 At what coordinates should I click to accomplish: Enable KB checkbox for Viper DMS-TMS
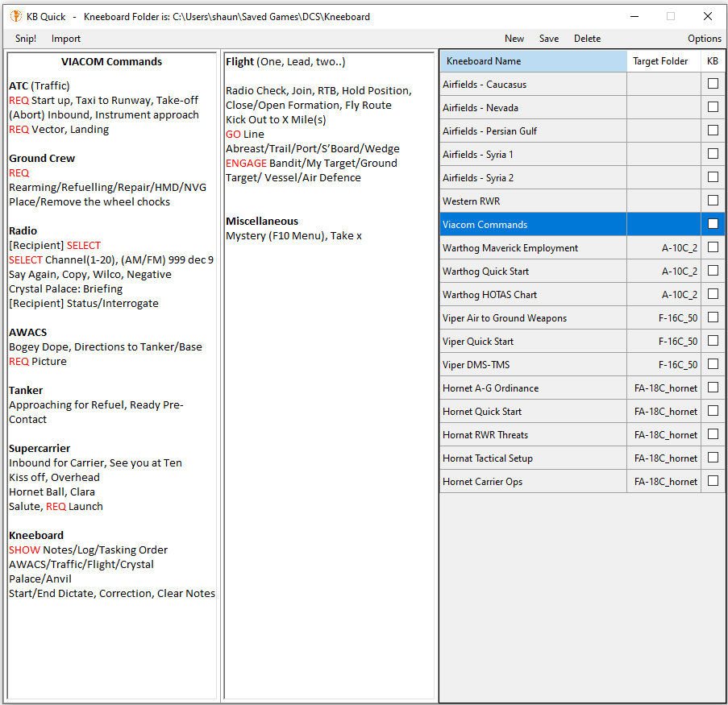click(713, 364)
